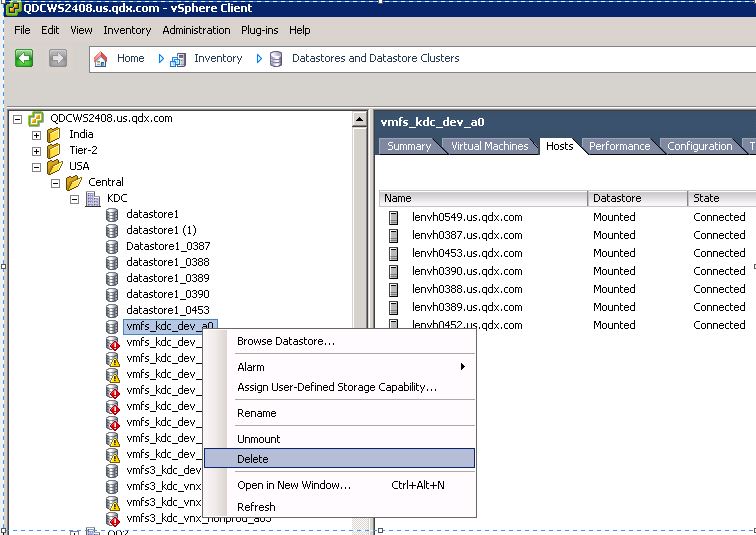Click the tree scrollbar up arrow

click(359, 119)
